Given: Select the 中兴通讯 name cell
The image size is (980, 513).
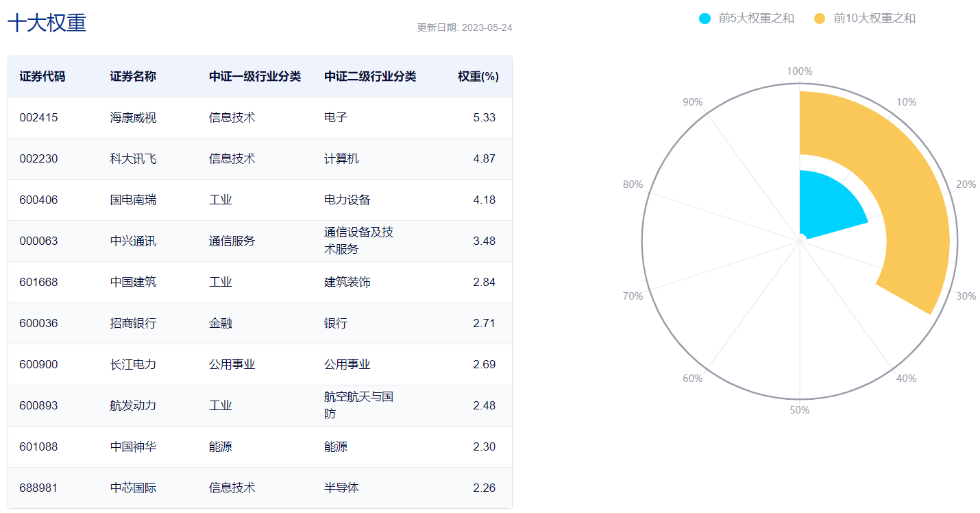Looking at the screenshot, I should tap(133, 241).
